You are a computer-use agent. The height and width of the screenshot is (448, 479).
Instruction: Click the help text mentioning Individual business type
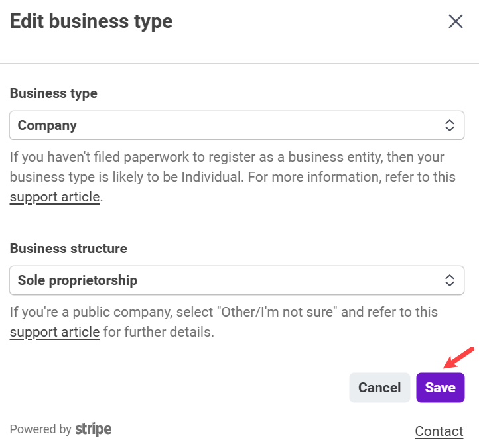click(226, 167)
